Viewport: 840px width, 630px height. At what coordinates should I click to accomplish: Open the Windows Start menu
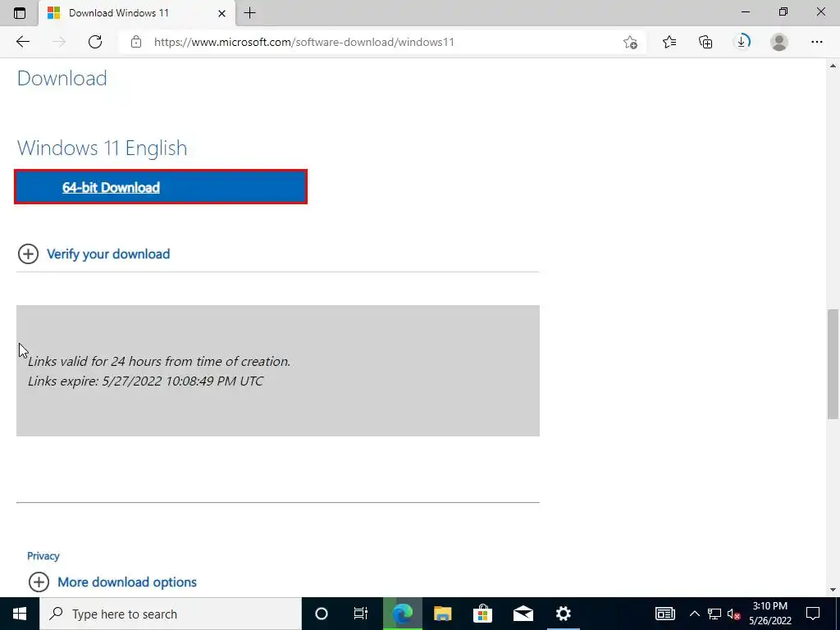pos(20,614)
